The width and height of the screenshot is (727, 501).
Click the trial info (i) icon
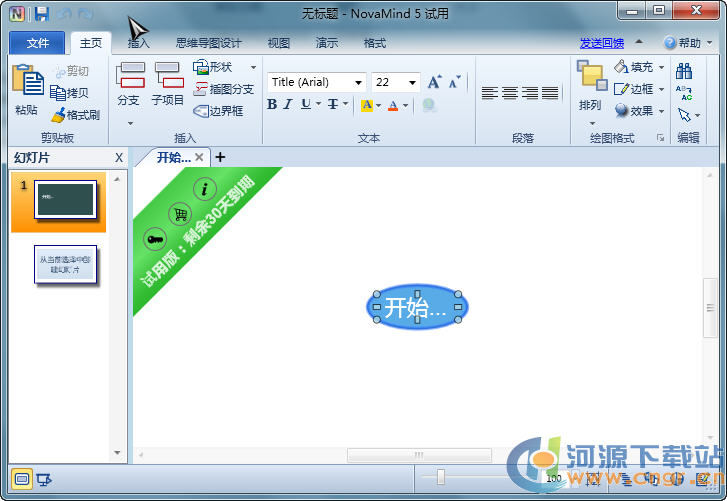click(204, 189)
